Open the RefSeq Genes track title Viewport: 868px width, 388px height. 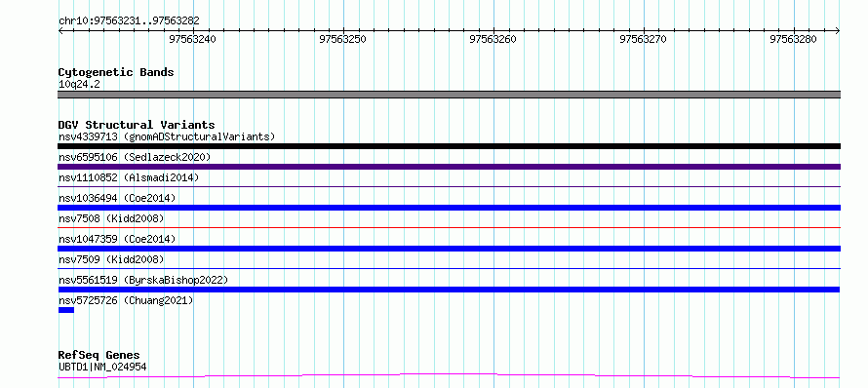(99, 356)
